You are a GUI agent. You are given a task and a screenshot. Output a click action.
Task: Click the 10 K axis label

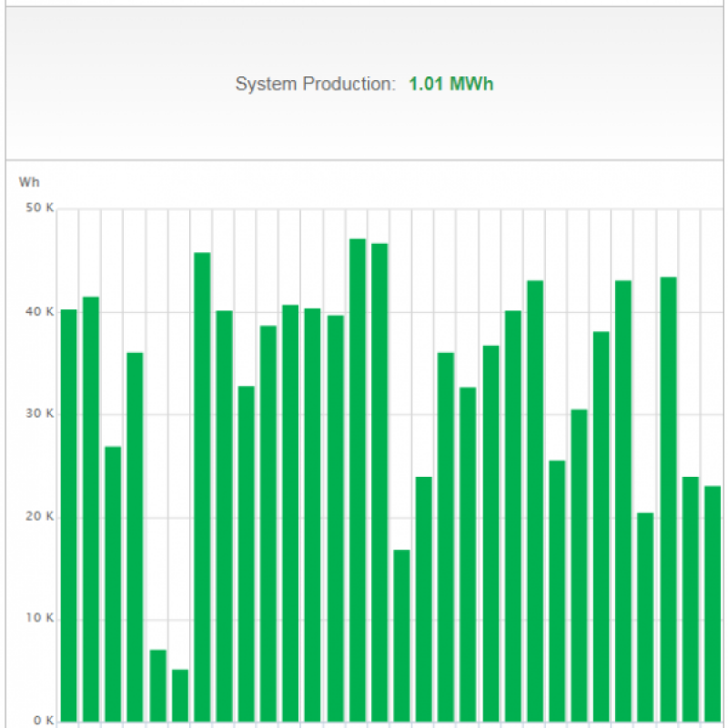tap(40, 617)
